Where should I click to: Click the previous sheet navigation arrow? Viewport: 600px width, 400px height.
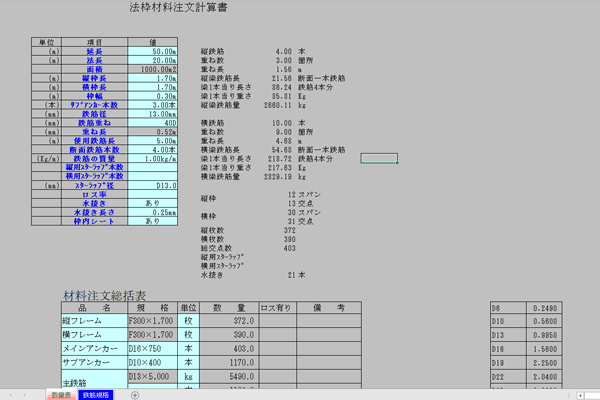[x=12, y=395]
